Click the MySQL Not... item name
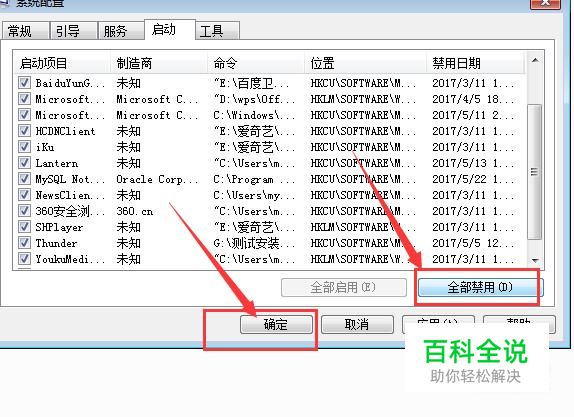 [x=70, y=179]
